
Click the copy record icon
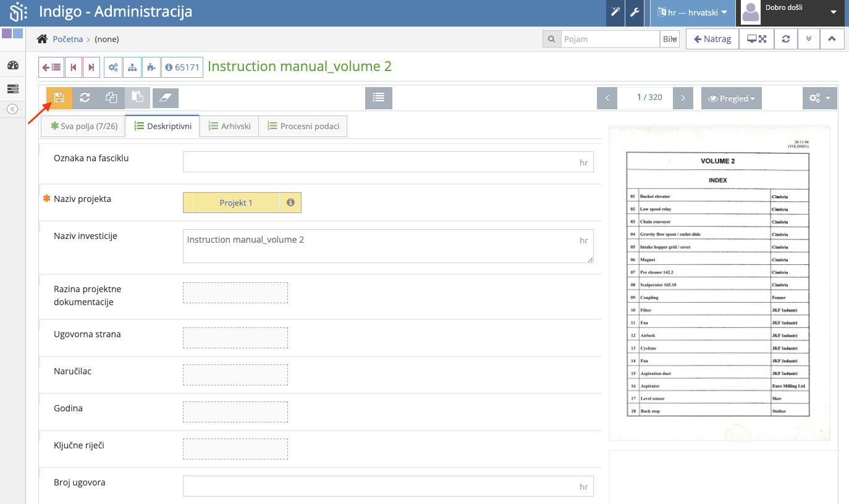[x=111, y=98]
